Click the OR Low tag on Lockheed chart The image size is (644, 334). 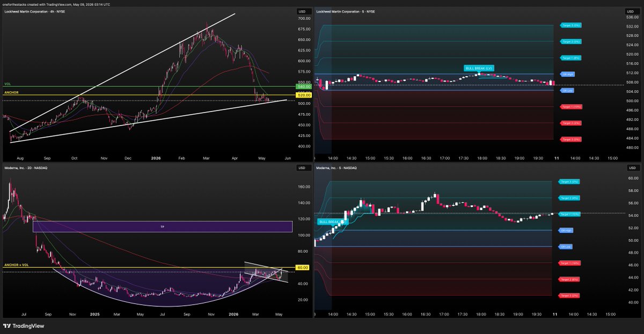pos(567,90)
